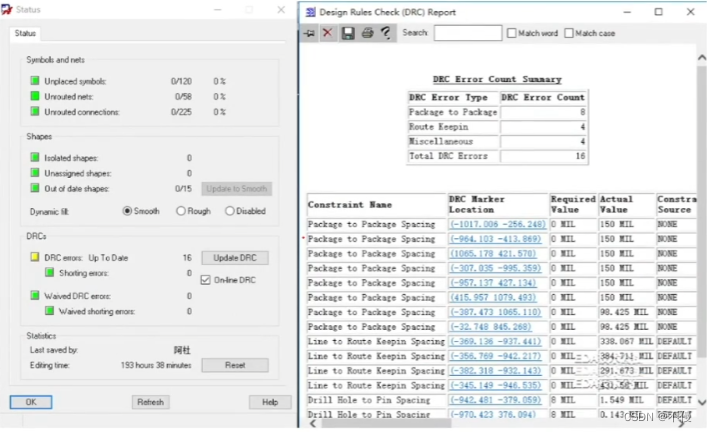The image size is (707, 432).
Task: Click the Update to Smooth button
Action: (237, 188)
